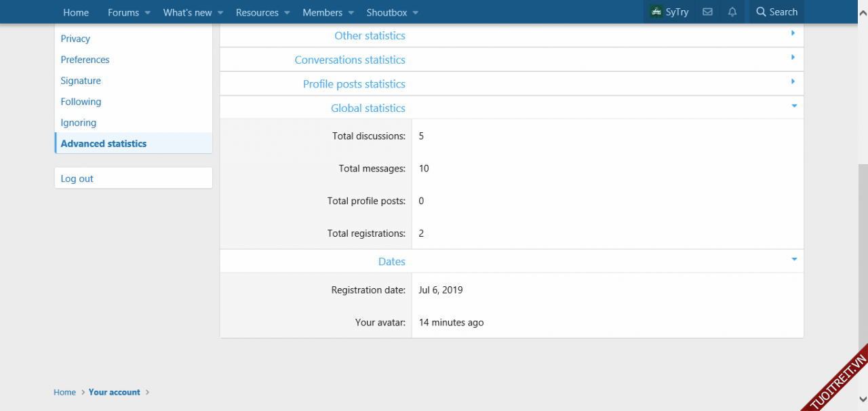
Task: Open the conversations envelope icon
Action: (x=707, y=12)
